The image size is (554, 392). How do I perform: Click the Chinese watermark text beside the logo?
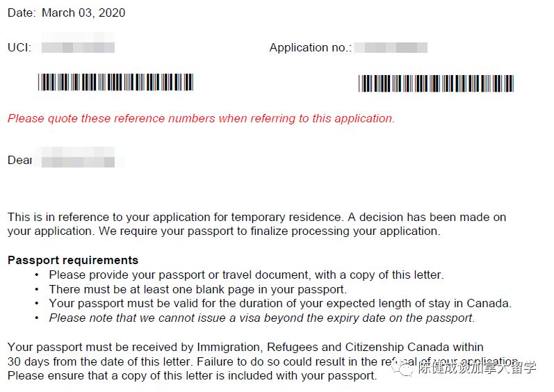476,368
